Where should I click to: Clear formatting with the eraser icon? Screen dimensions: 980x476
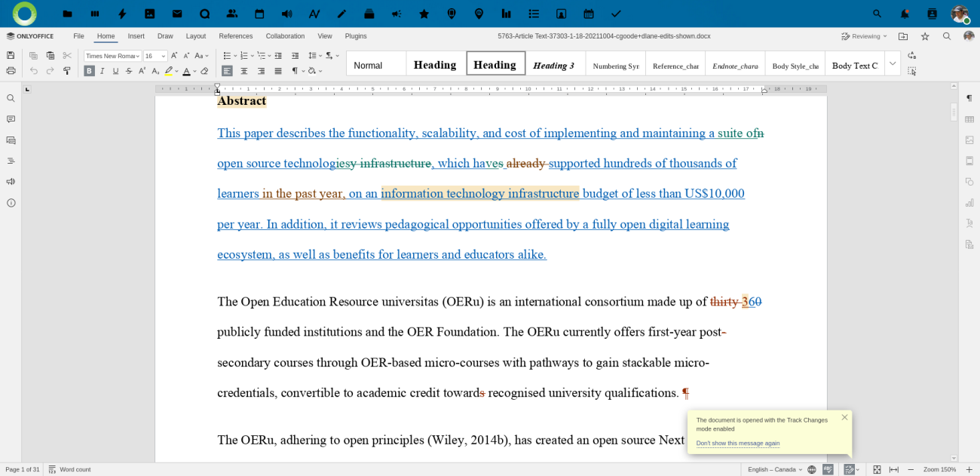[204, 71]
